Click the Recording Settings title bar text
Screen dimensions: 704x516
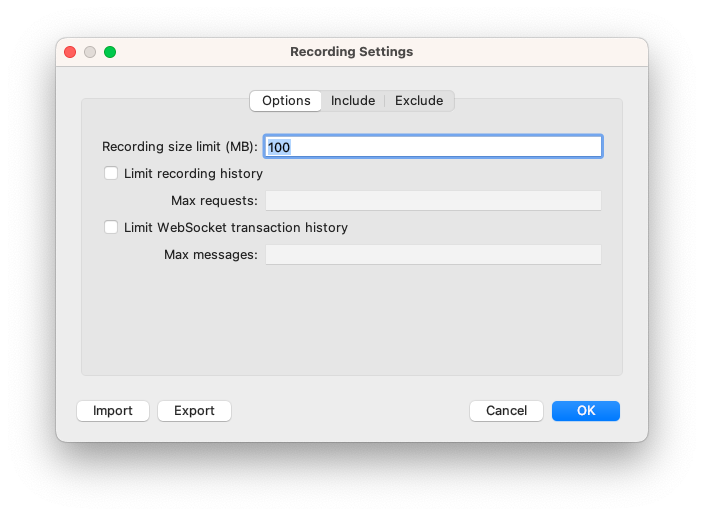coord(351,52)
